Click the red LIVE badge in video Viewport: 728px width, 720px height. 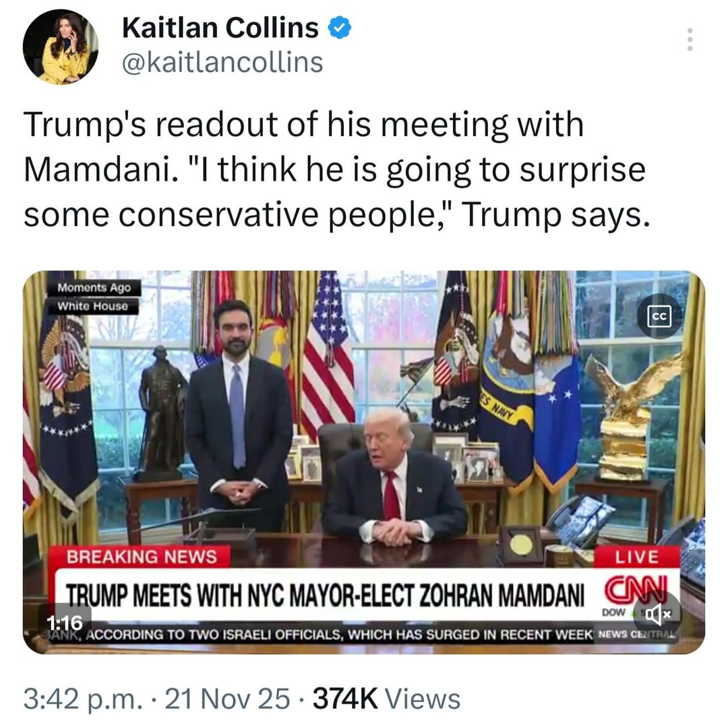click(636, 557)
